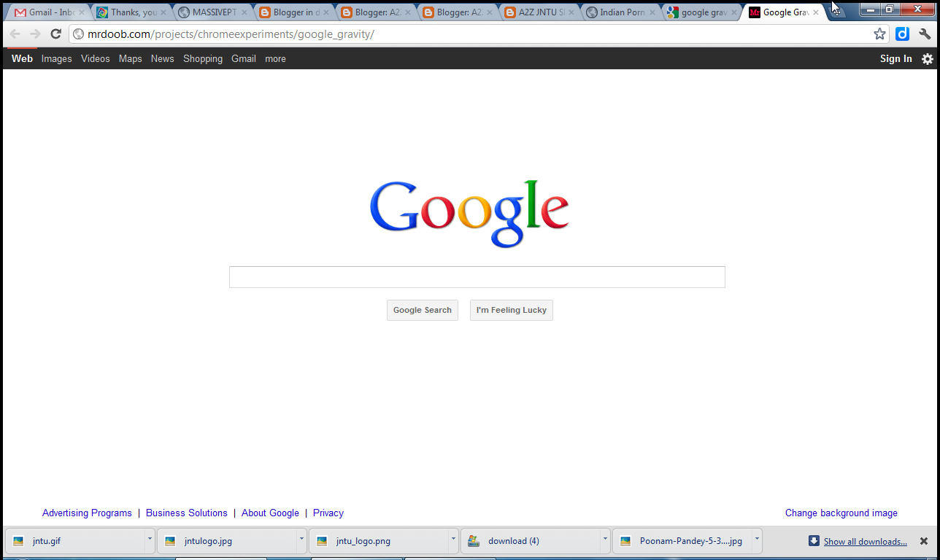Image resolution: width=940 pixels, height=560 pixels.
Task: Select Web in the Google bar
Action: [x=22, y=59]
